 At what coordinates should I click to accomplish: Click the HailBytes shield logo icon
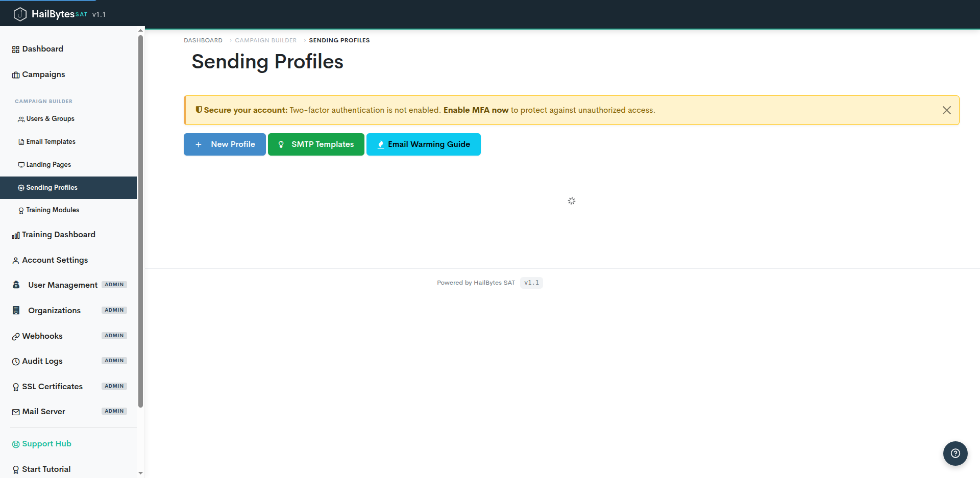pyautogui.click(x=19, y=14)
